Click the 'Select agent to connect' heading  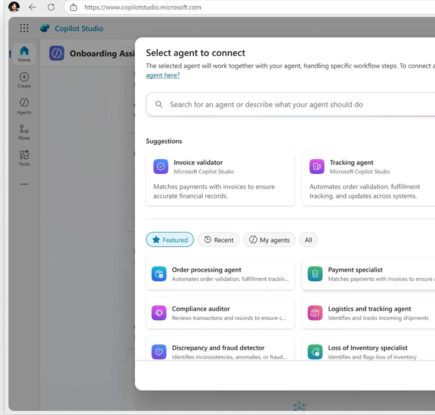click(x=195, y=53)
